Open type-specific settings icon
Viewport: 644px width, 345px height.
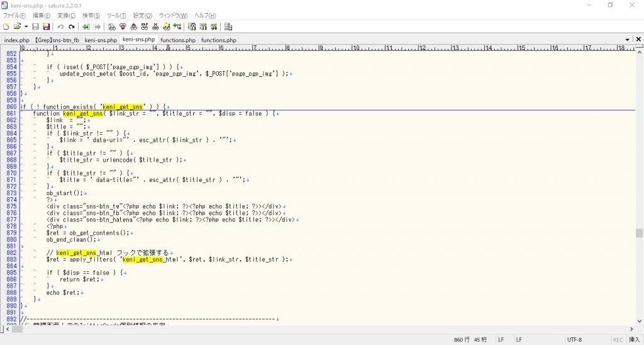192,26
